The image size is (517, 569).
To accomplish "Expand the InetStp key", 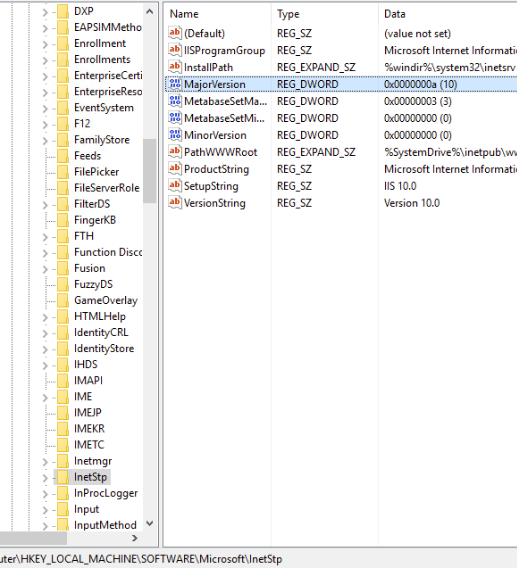I will [45, 478].
